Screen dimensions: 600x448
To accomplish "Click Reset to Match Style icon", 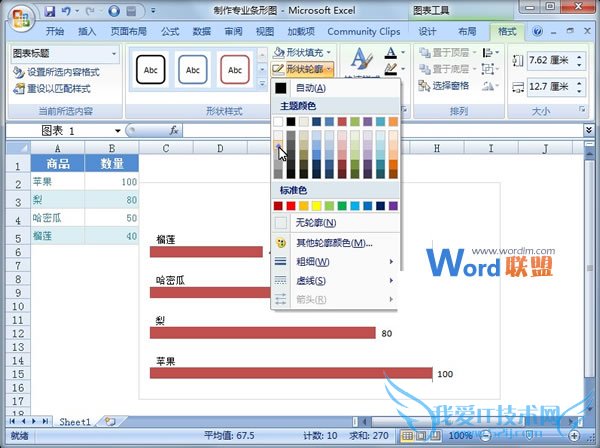I will pos(18,89).
